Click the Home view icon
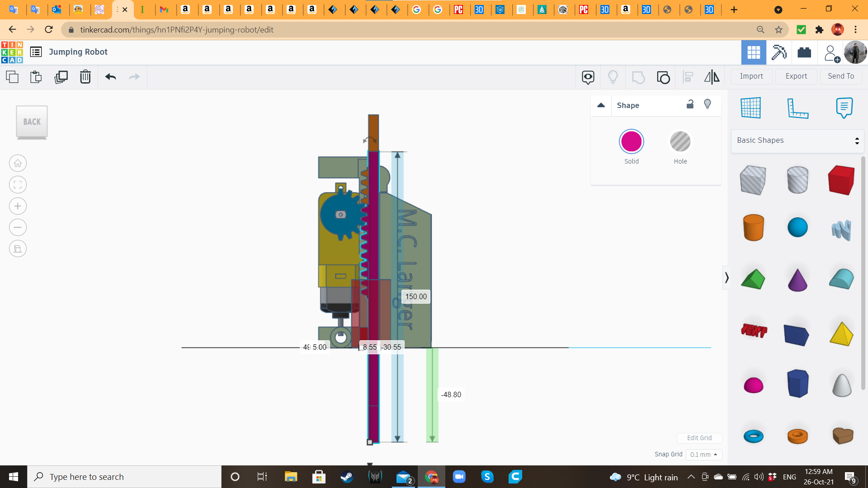This screenshot has height=488, width=868. (18, 164)
